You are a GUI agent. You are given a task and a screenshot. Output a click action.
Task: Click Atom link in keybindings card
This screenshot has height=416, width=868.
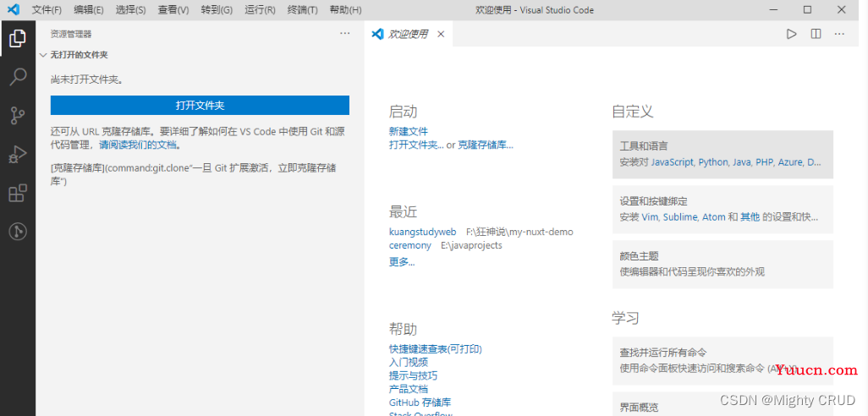[713, 217]
